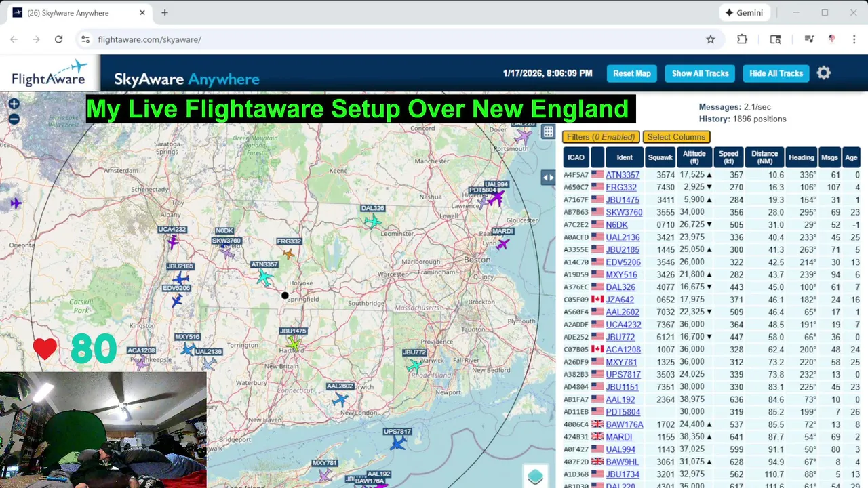Viewport: 868px width, 488px height.
Task: Open the N6DK flight link
Action: [x=616, y=225]
